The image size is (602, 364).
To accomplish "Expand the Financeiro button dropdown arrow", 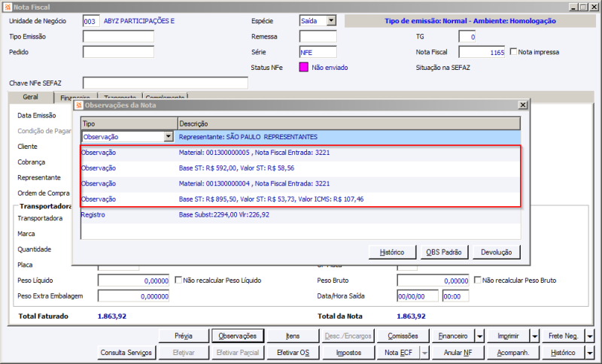I will (x=480, y=336).
